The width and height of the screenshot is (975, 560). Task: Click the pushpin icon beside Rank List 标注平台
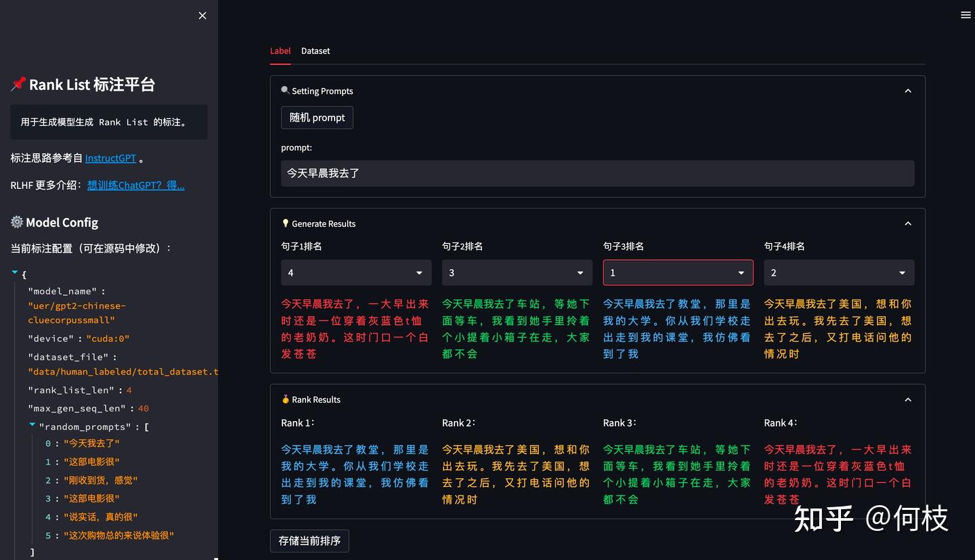point(18,84)
